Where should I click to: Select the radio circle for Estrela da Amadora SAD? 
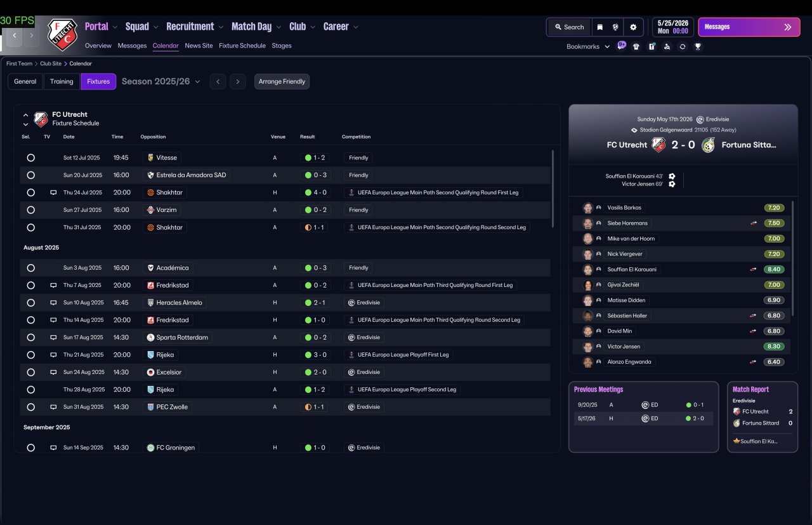[x=30, y=175]
